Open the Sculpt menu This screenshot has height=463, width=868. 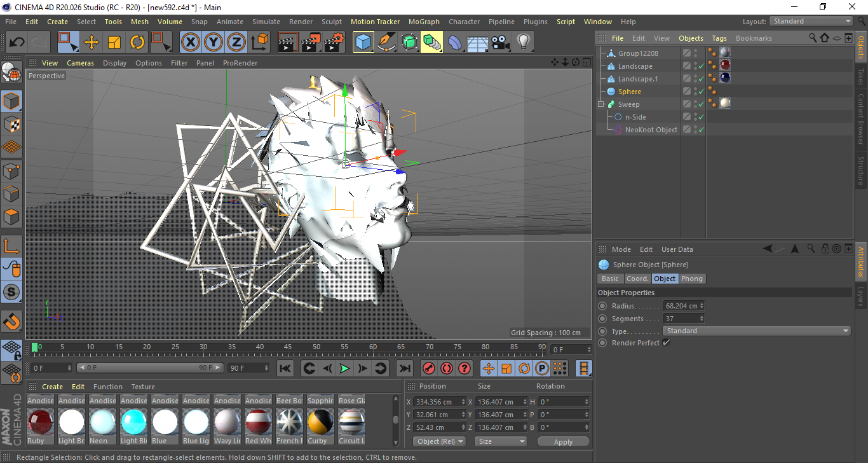(x=332, y=22)
